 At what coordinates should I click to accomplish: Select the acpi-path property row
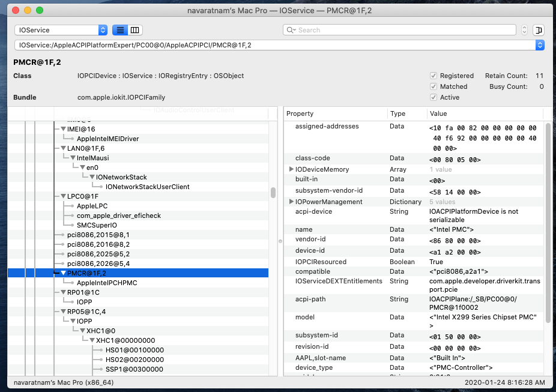click(x=414, y=303)
